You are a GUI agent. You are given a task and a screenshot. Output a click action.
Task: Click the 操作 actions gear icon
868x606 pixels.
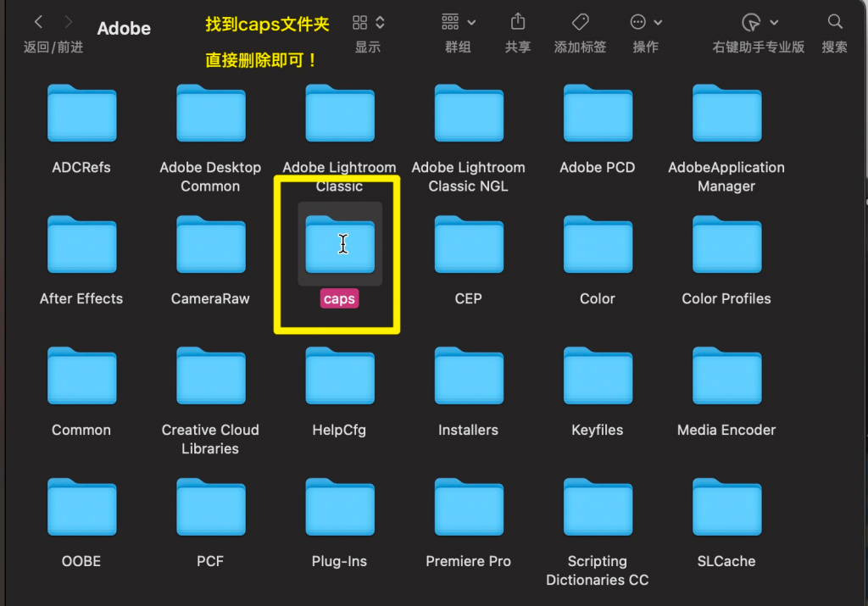point(640,23)
